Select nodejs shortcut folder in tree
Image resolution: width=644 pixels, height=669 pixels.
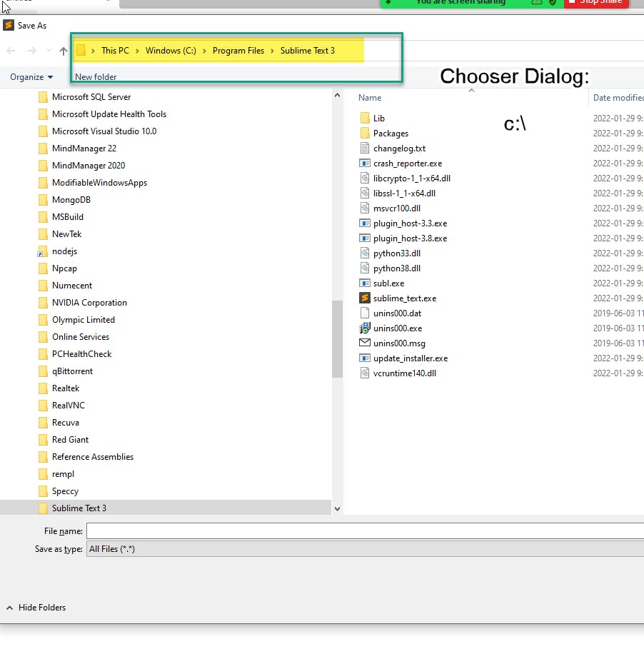click(x=64, y=251)
